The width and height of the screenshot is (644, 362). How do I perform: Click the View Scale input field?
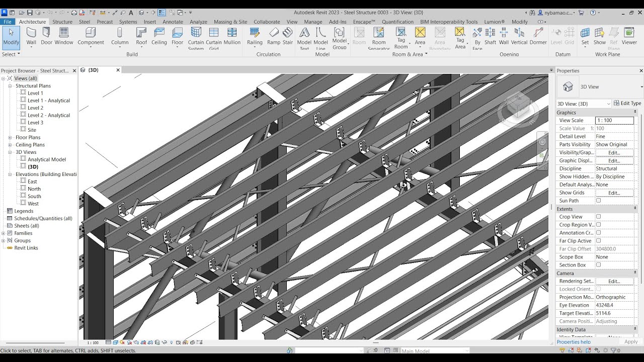[x=614, y=120]
